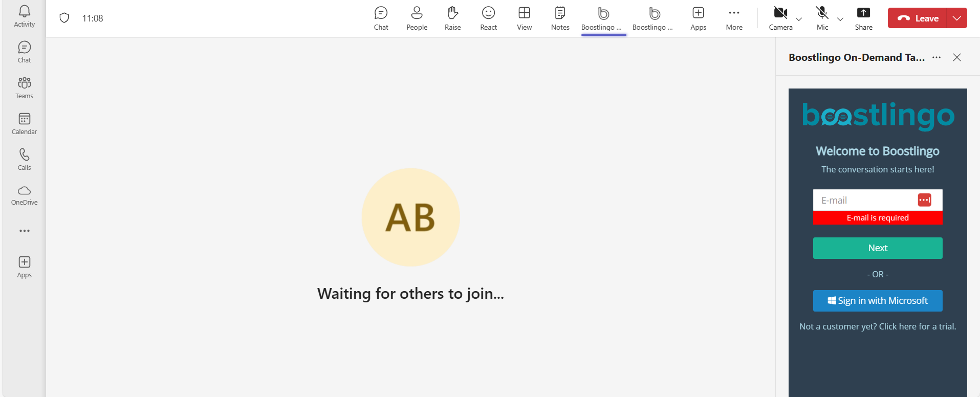Expand the Mic options chevron
This screenshot has width=980, height=397.
[x=840, y=19]
